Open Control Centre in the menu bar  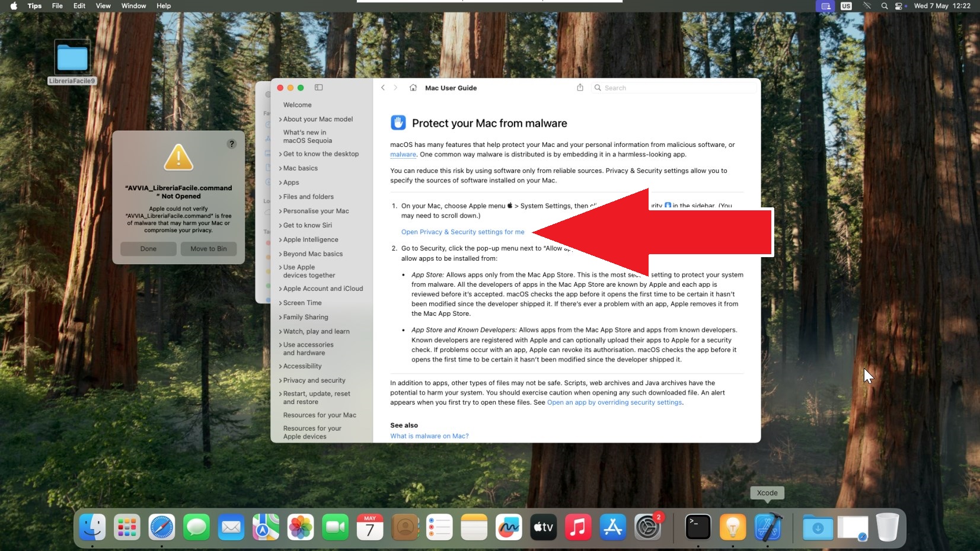tap(899, 6)
